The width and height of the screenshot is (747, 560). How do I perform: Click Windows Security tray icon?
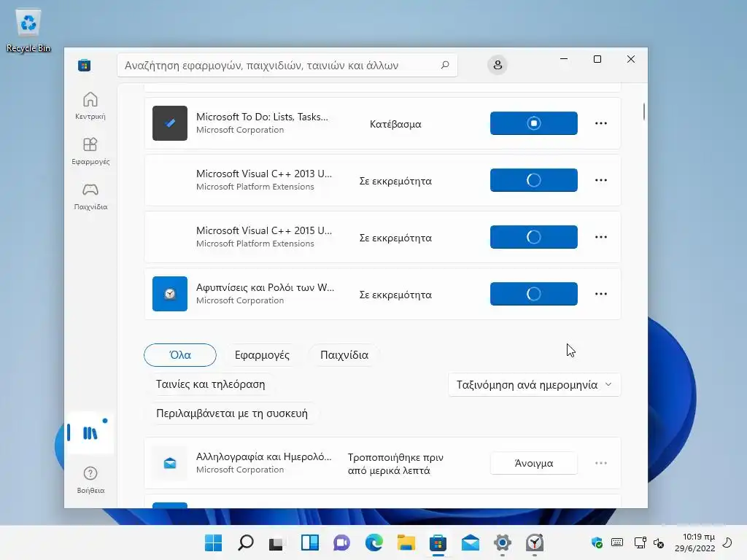pyautogui.click(x=597, y=542)
